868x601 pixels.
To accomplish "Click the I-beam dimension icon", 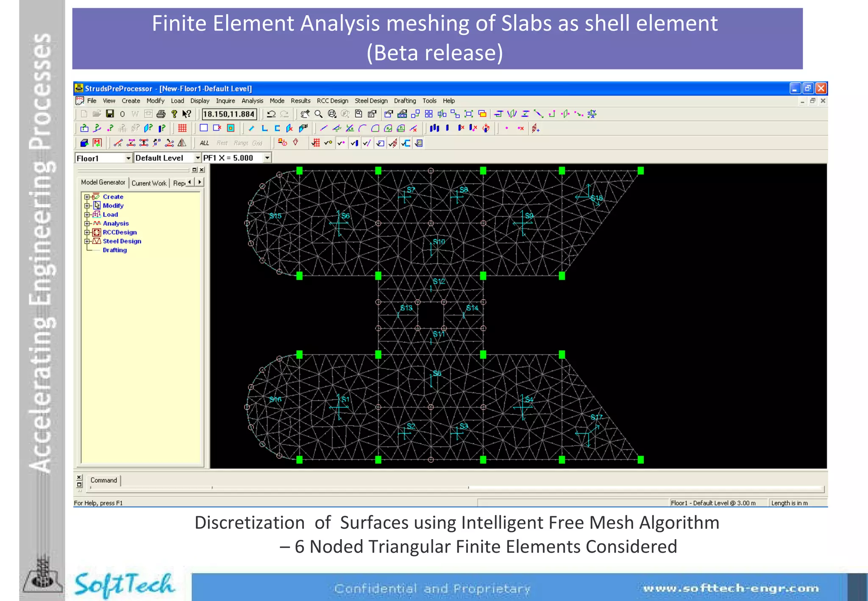I will [x=144, y=143].
